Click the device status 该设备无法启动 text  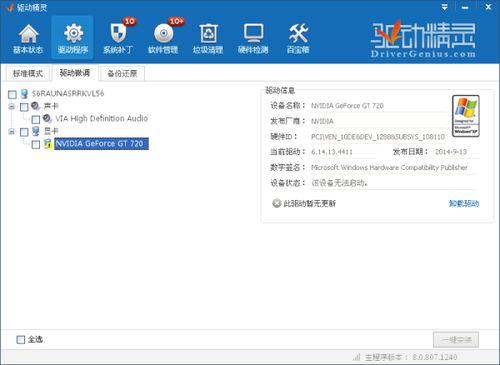click(x=339, y=183)
